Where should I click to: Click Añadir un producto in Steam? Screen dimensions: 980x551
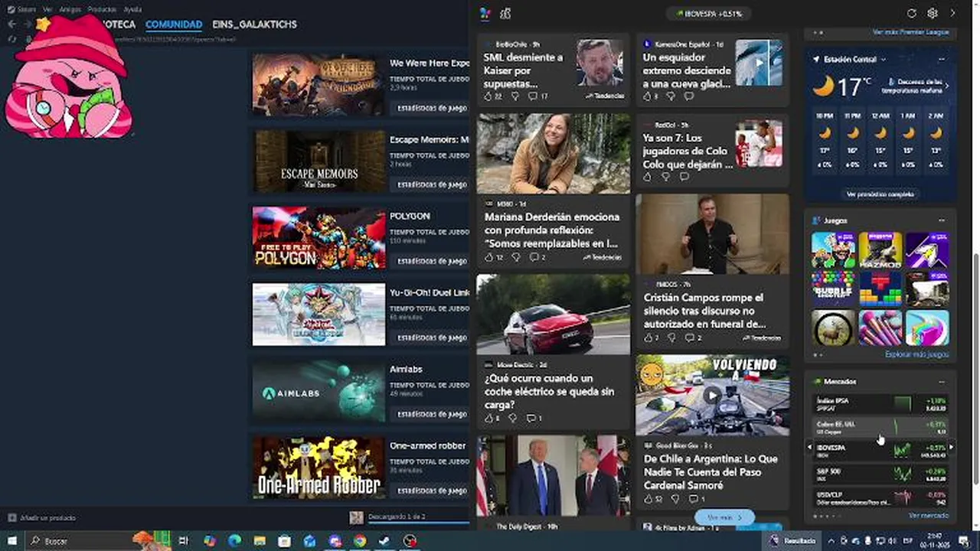click(42, 518)
